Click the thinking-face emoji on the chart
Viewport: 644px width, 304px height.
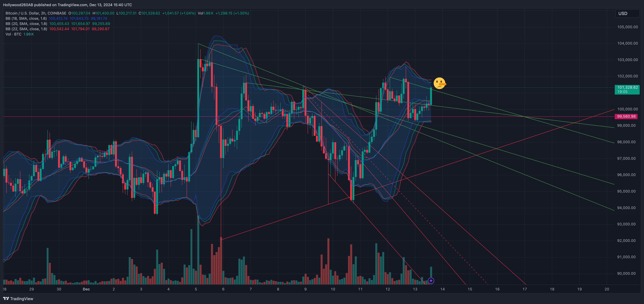439,83
